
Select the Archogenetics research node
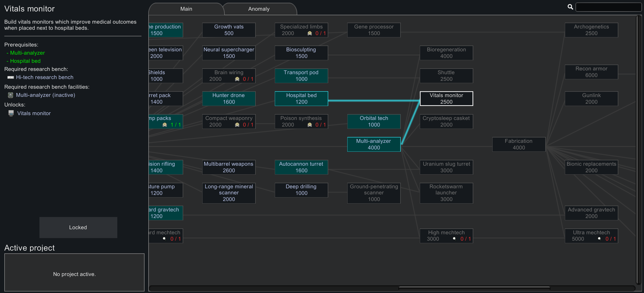point(591,30)
